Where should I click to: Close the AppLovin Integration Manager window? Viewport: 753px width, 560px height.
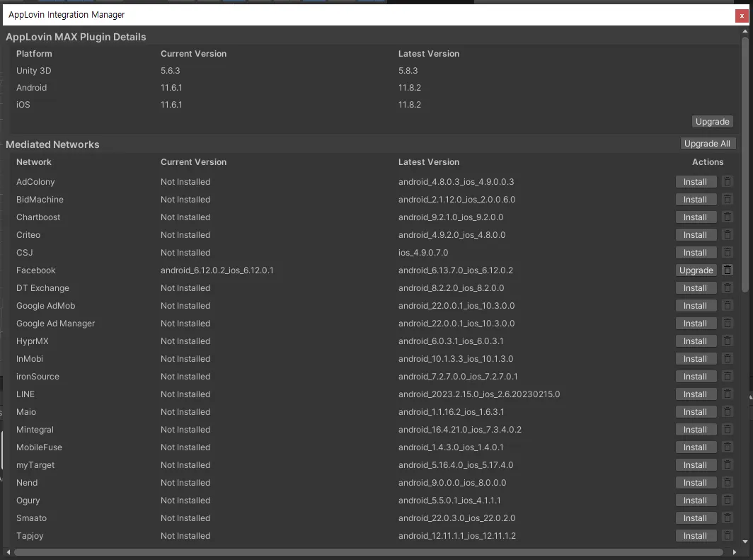coord(742,16)
